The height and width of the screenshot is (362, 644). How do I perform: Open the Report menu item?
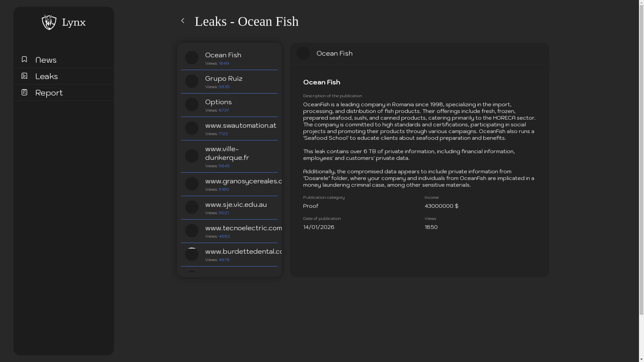click(49, 93)
